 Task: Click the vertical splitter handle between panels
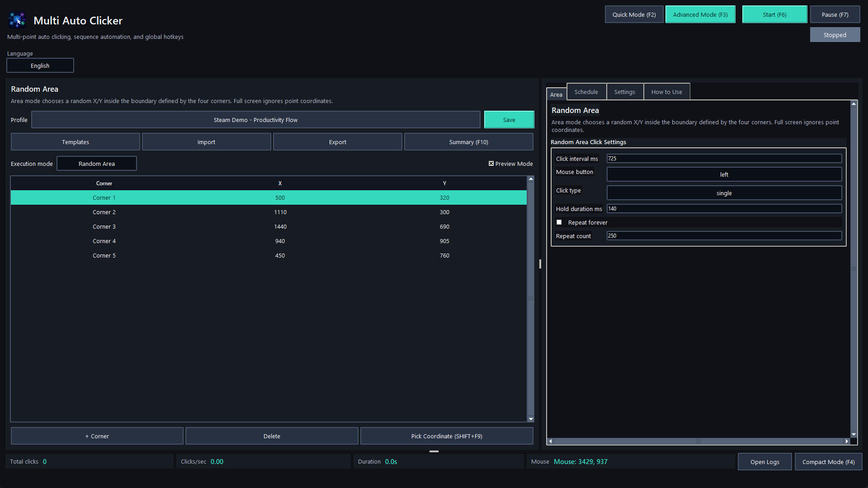tap(540, 264)
